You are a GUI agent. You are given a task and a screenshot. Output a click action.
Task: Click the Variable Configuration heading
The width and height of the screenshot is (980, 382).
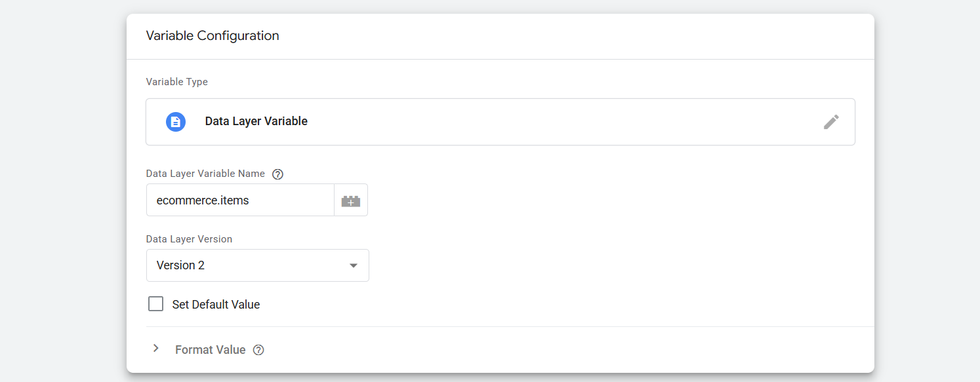click(x=213, y=36)
